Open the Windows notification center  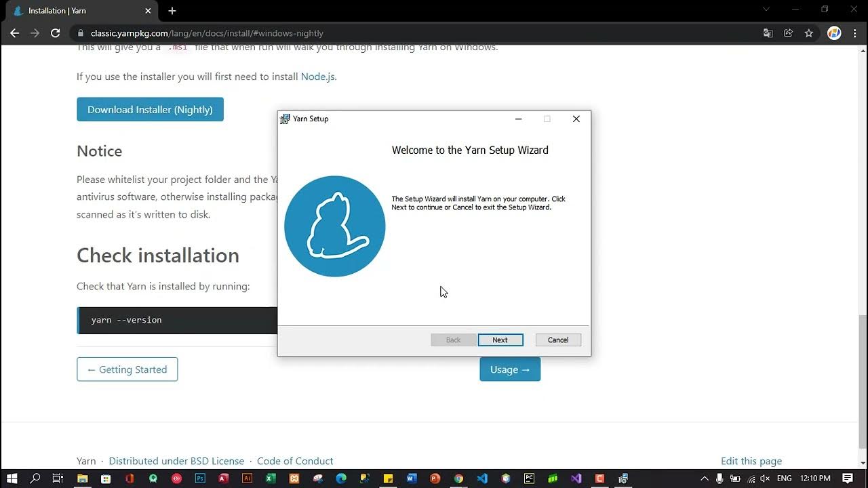(x=848, y=479)
